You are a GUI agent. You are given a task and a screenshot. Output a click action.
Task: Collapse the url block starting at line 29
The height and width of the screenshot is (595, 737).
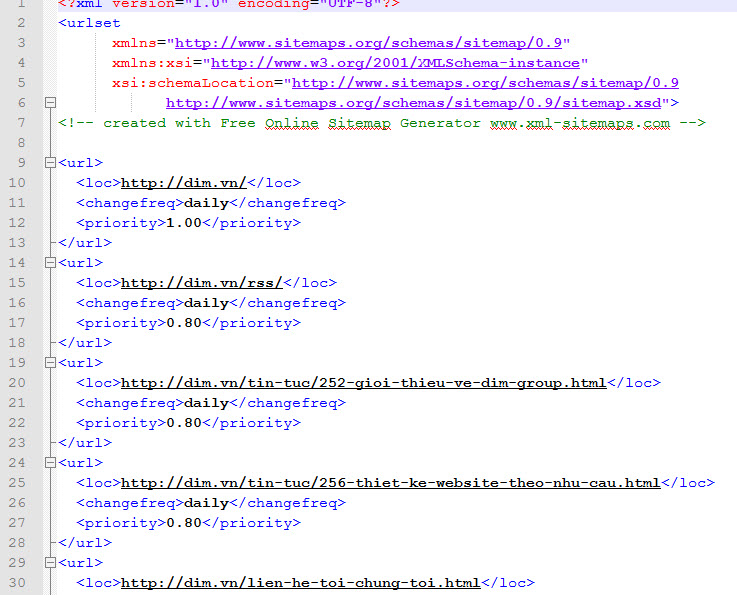pyautogui.click(x=50, y=562)
